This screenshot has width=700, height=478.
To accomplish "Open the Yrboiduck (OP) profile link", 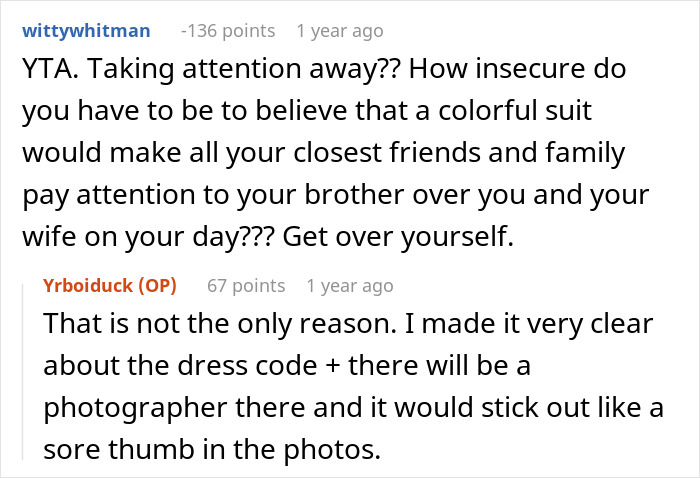I will click(110, 286).
